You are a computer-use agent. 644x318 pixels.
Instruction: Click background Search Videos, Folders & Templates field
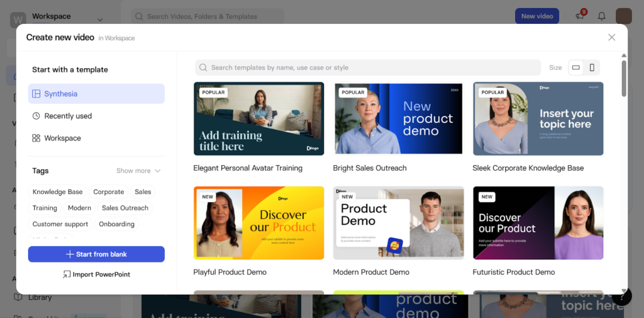click(208, 16)
